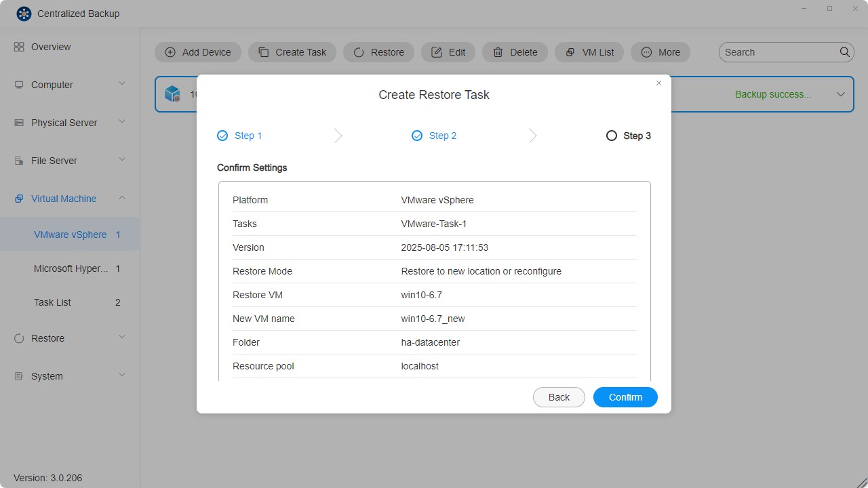This screenshot has width=868, height=488.
Task: Select VMware vSphere in the sidebar
Action: click(x=70, y=234)
